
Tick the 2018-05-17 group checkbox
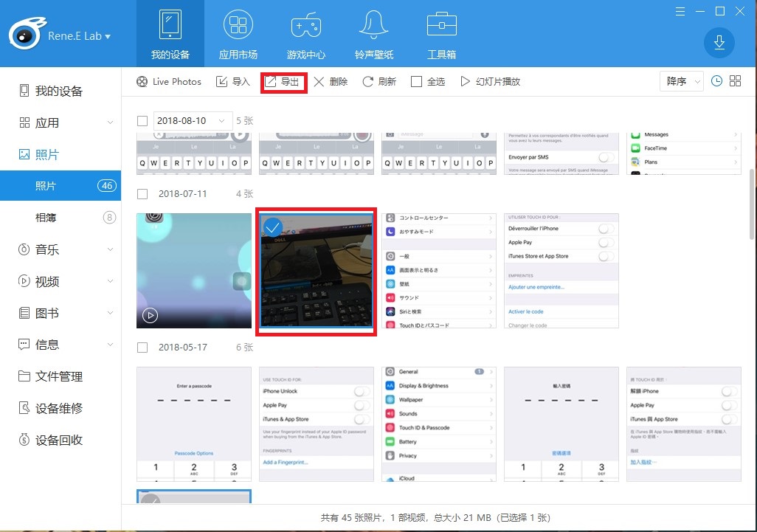coord(142,348)
